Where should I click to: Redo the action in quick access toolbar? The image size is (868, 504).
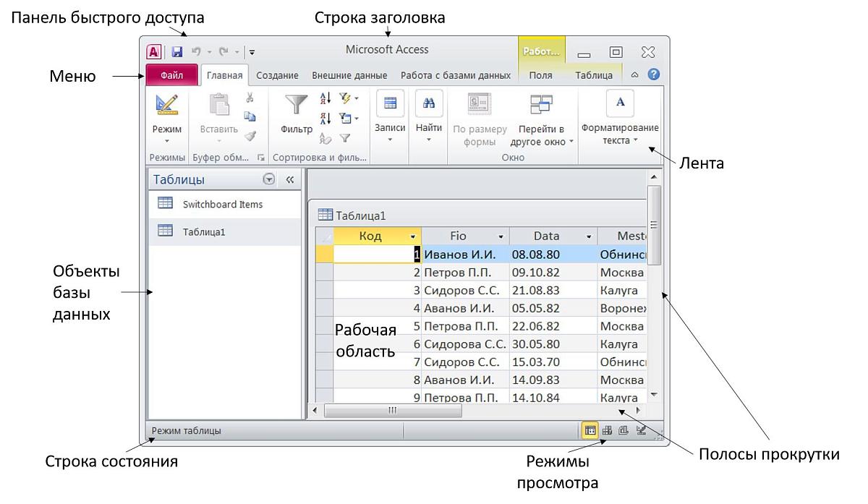(224, 52)
